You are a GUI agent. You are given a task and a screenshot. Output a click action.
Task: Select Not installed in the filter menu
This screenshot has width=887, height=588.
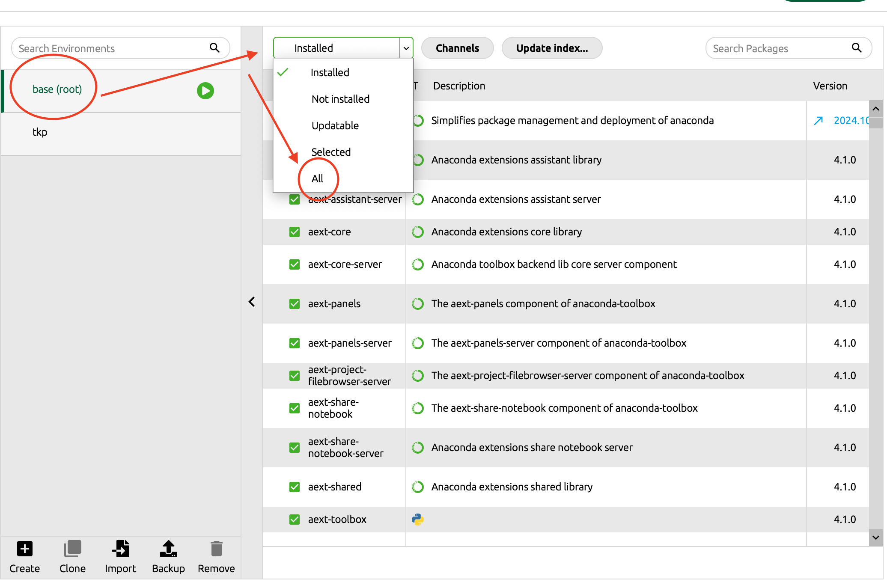point(343,99)
